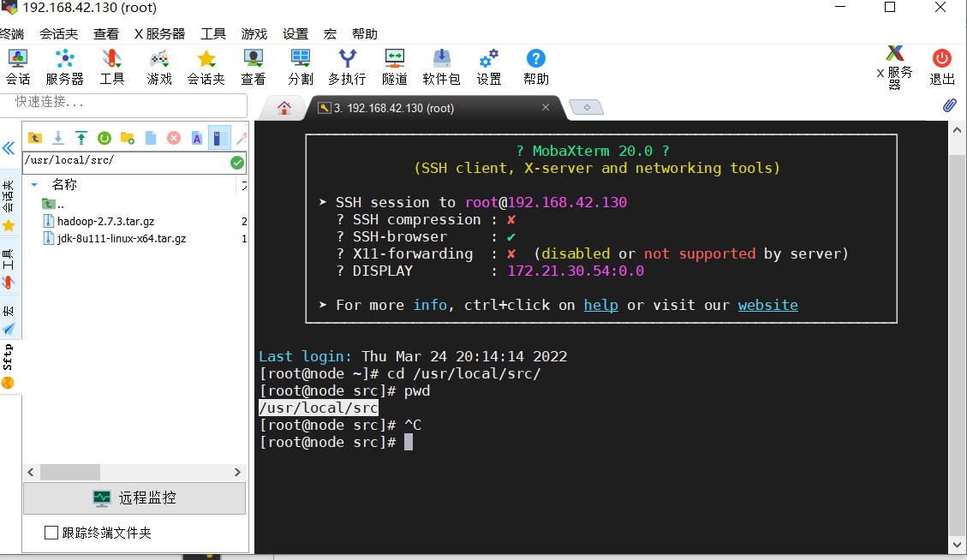Click the 分割 (Split) toolbar icon
The height and width of the screenshot is (560, 967).
point(301,67)
